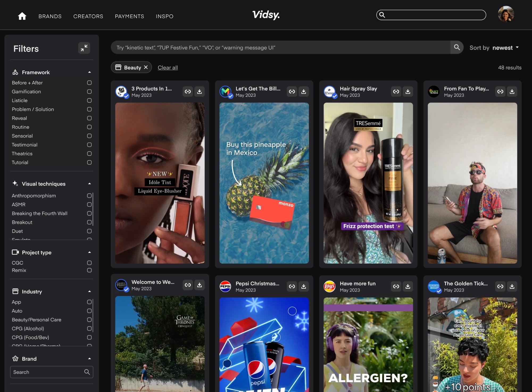Focus the Brand search field
532x392 pixels.
[52, 372]
